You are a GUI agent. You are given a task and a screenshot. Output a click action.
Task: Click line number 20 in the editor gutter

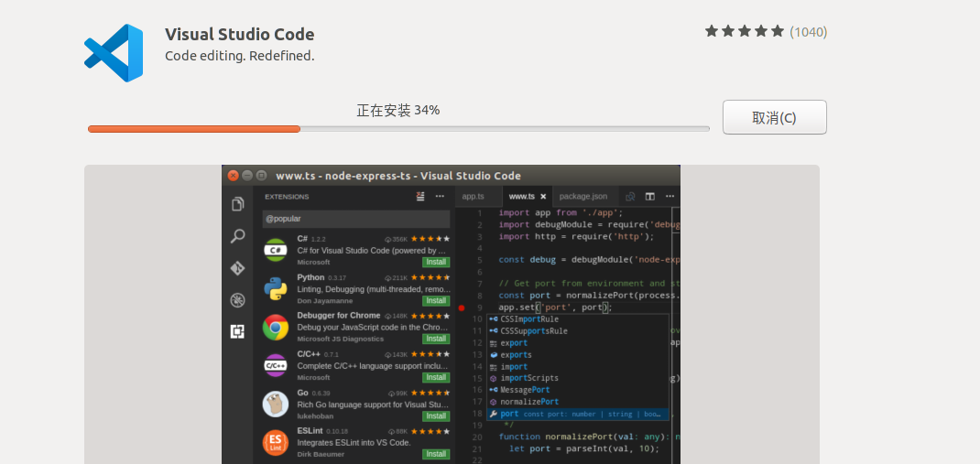pos(477,437)
